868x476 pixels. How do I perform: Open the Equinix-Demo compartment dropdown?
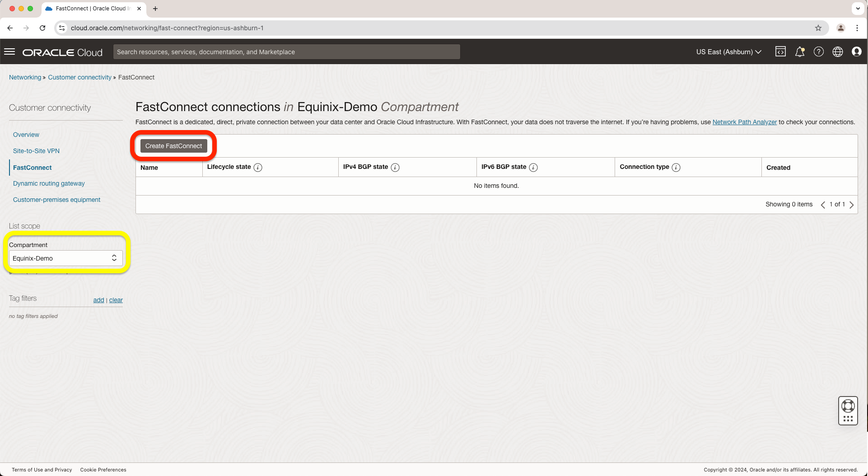click(65, 258)
